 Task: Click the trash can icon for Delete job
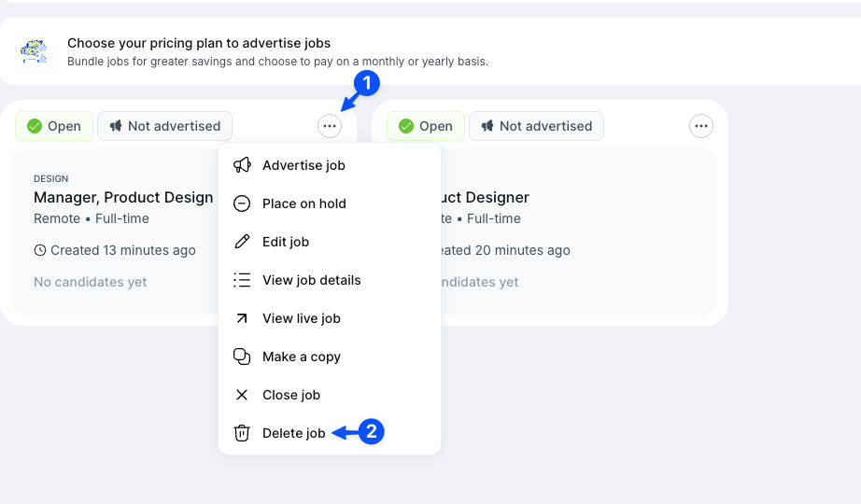242,433
